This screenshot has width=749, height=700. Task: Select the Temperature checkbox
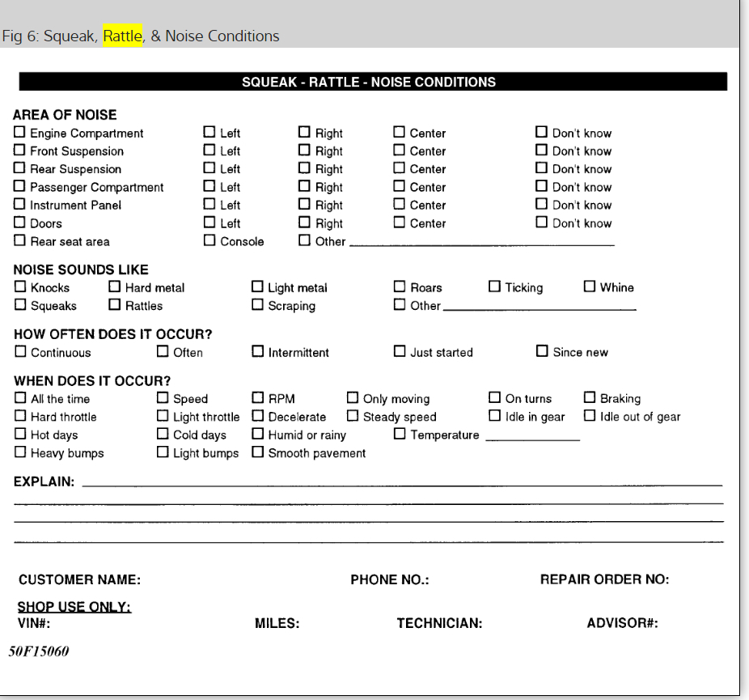[400, 434]
